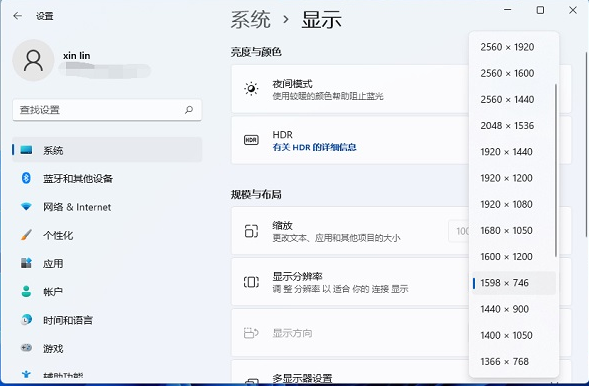Image resolution: width=589 pixels, height=386 pixels.
Task: Open 蓝牙和其他设备 settings
Action: pos(107,178)
